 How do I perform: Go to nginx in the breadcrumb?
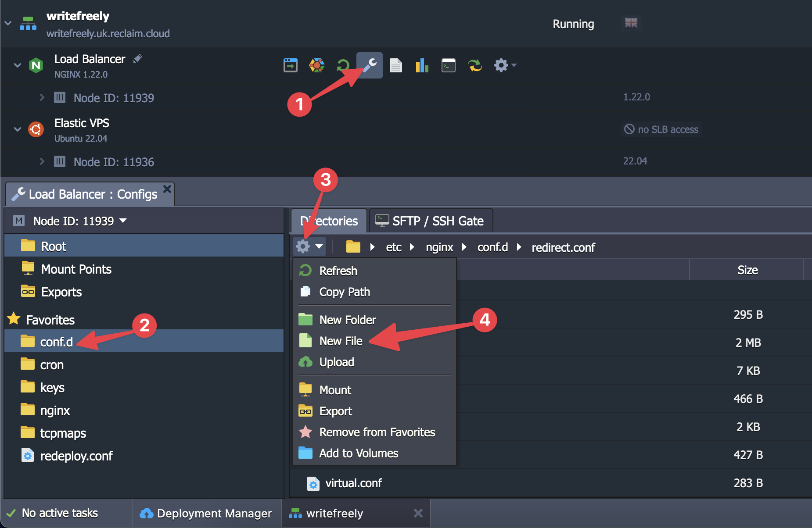click(x=439, y=247)
